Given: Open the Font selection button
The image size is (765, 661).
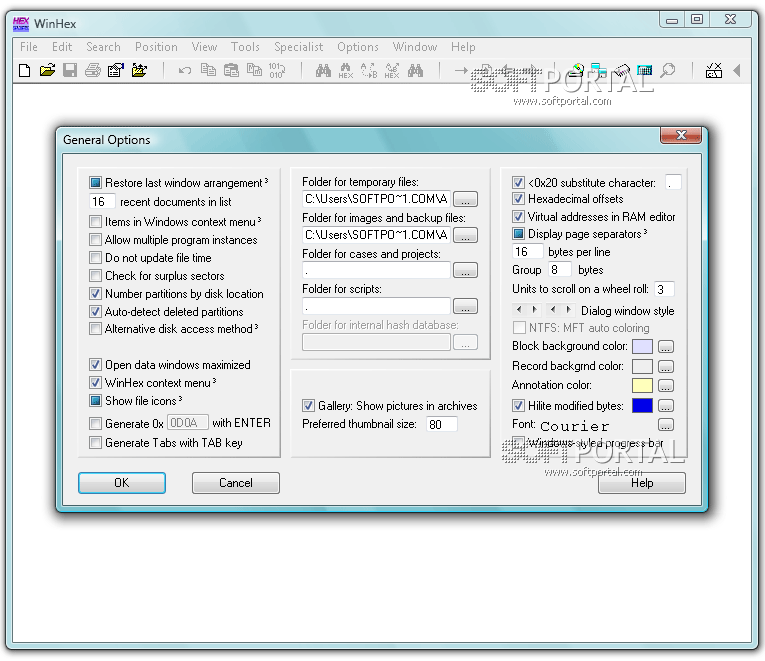Looking at the screenshot, I should pos(665,425).
